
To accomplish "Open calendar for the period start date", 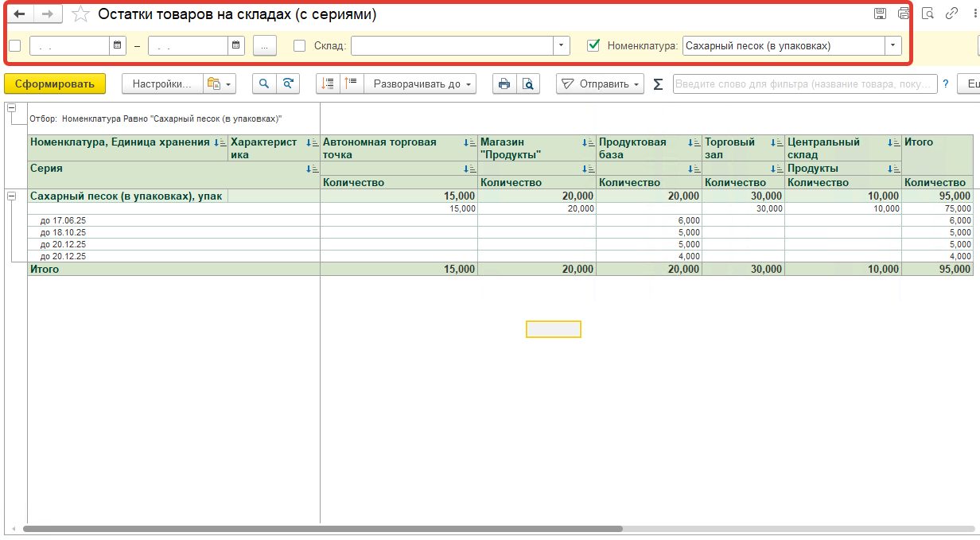I will (118, 45).
